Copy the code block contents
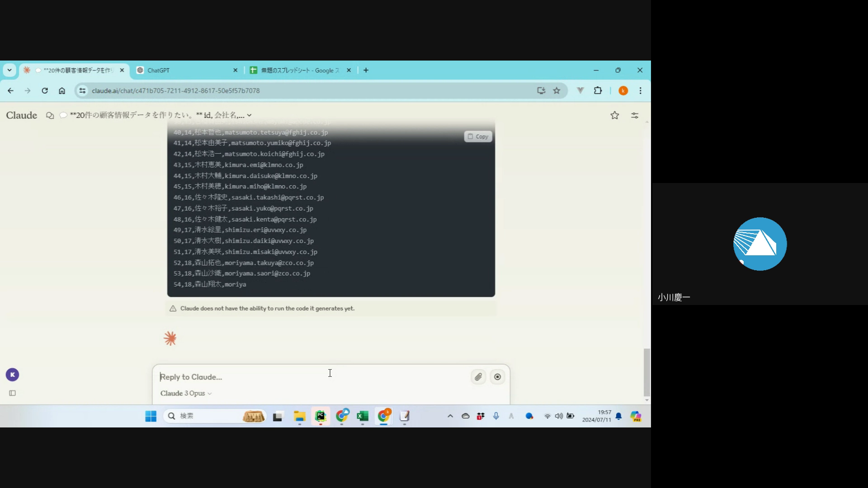Viewport: 868px width, 488px height. pyautogui.click(x=478, y=136)
